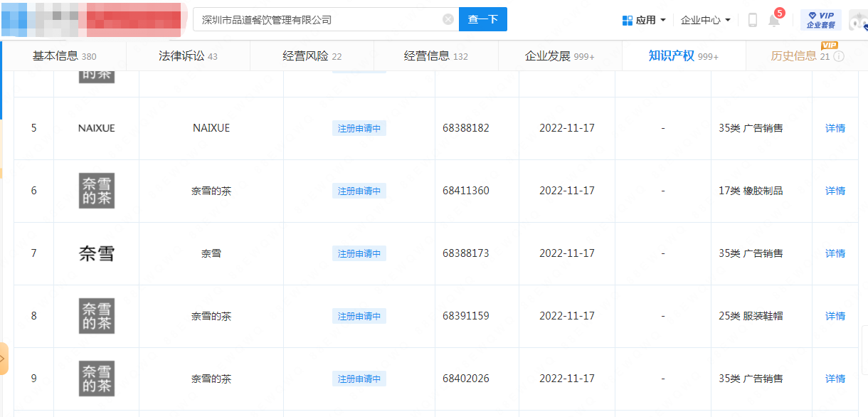The width and height of the screenshot is (868, 417).
Task: Open the 奈雪的茶 logo thumbnail in row 6
Action: (x=96, y=191)
